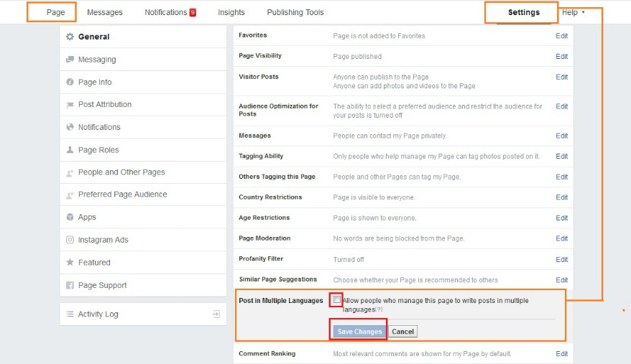This screenshot has height=364, width=631.
Task: Click the Post Attribution flag icon
Action: pos(70,105)
